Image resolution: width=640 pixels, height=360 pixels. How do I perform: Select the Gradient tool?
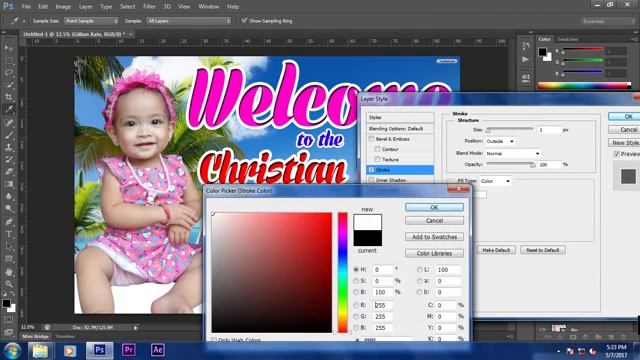coord(9,184)
